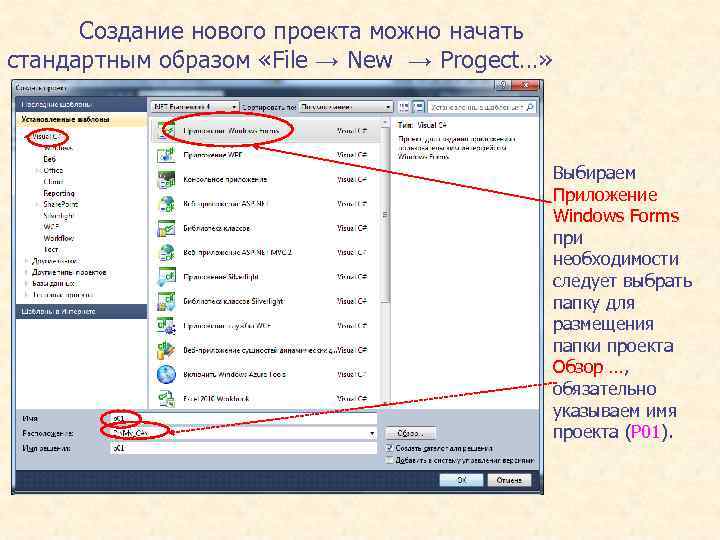The image size is (720, 540).
Task: Select the WCF service application icon
Action: coord(166,325)
